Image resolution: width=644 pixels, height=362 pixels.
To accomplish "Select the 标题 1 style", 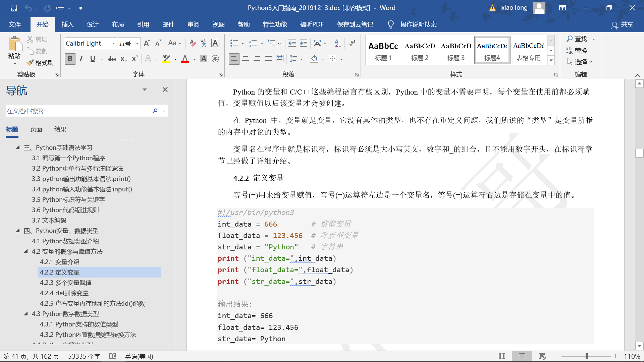I will point(383,50).
